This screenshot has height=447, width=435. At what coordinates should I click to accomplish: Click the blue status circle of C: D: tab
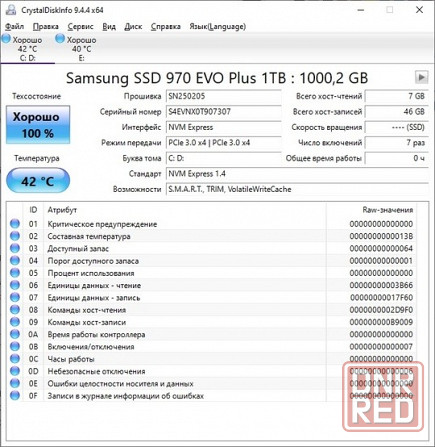pyautogui.click(x=6, y=39)
